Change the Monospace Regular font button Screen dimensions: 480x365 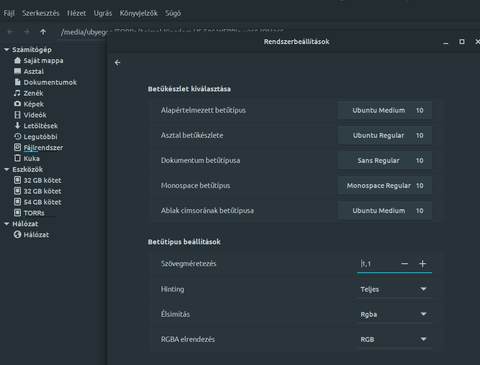[385, 186]
